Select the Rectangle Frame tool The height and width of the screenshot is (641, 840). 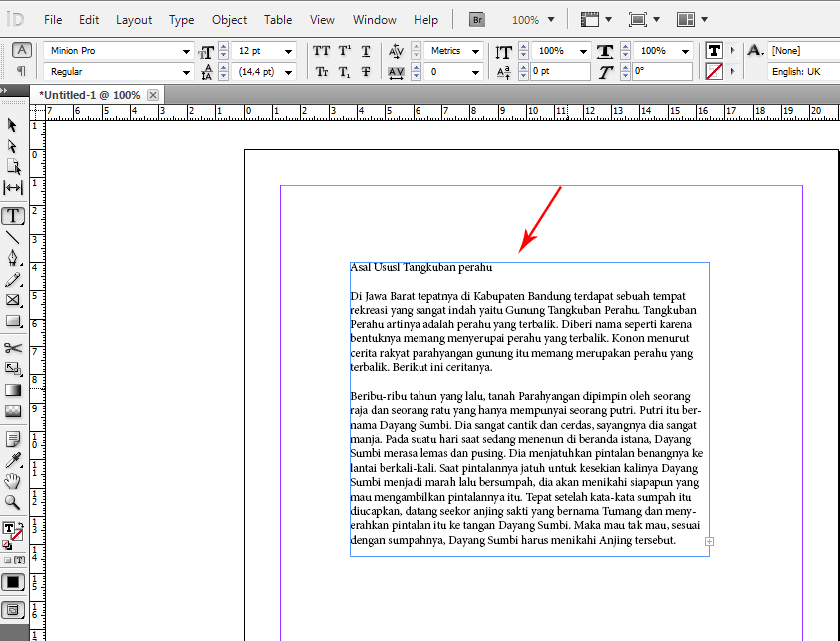pos(13,300)
